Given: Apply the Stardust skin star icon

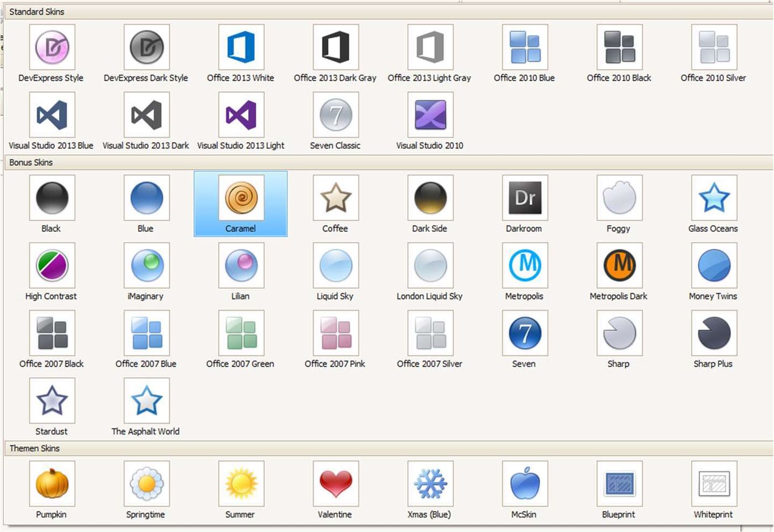Looking at the screenshot, I should pos(52,400).
